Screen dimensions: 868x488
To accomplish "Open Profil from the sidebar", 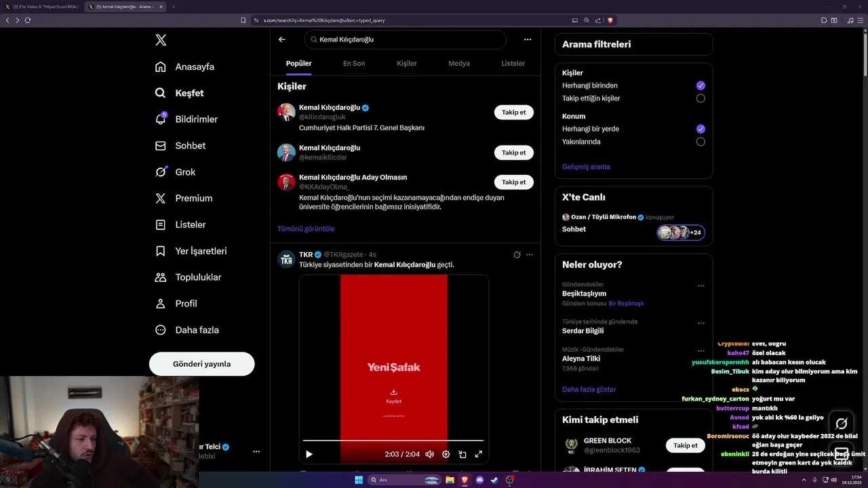I will click(x=176, y=304).
